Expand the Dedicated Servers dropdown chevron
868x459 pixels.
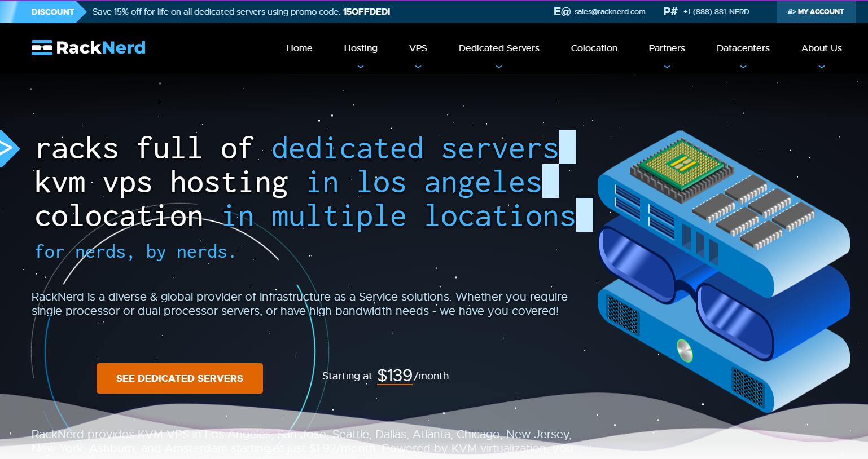click(x=499, y=67)
